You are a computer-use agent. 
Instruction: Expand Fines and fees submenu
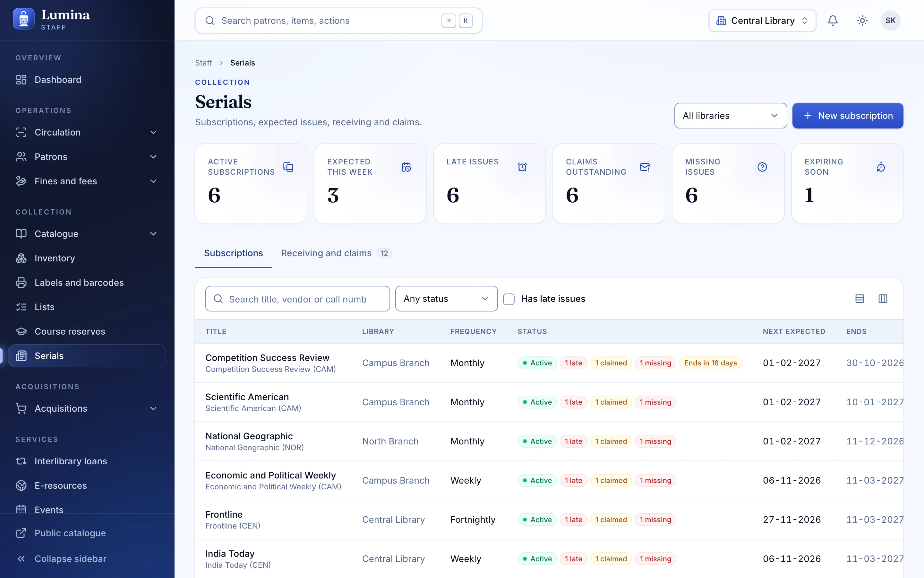pyautogui.click(x=87, y=181)
